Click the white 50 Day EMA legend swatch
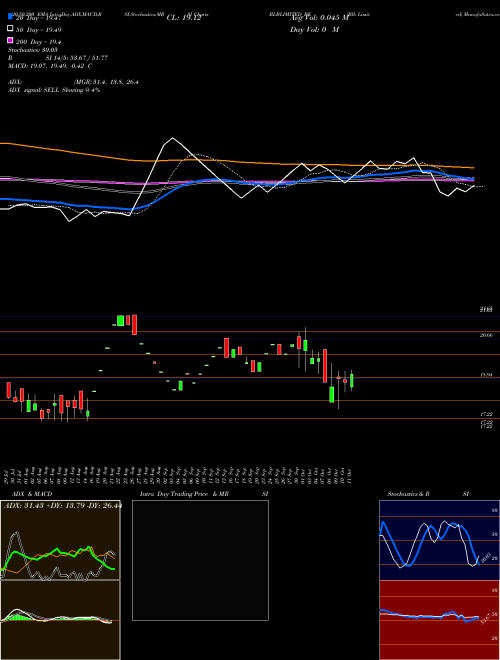500x660 pixels. click(x=10, y=29)
